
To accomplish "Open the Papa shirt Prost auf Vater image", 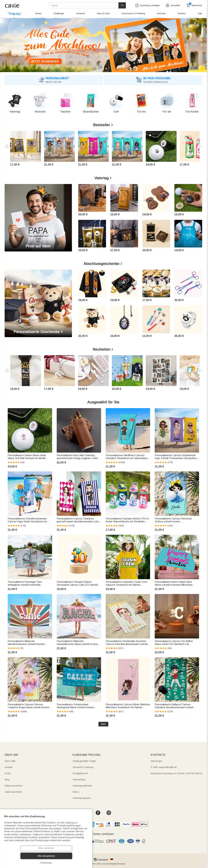I will coord(38,218).
